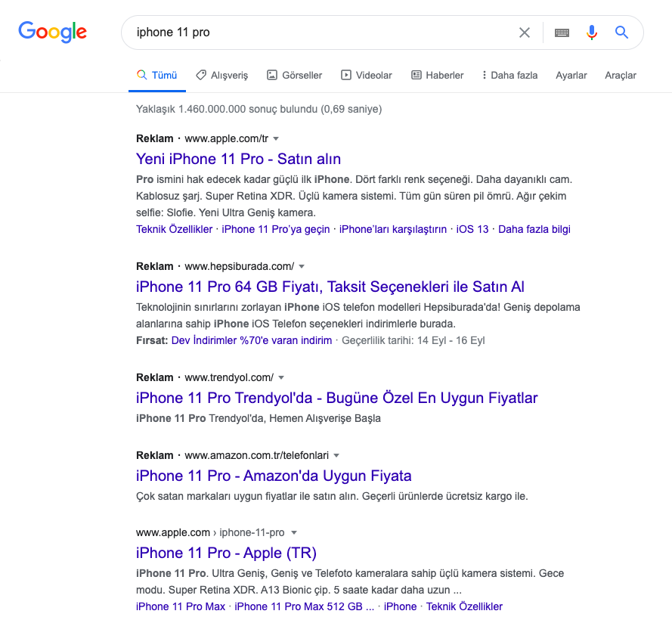The height and width of the screenshot is (617, 672).
Task: Open "iPhone 11 Pro - Amazon'da Uygun Fiyata"
Action: [x=274, y=476]
